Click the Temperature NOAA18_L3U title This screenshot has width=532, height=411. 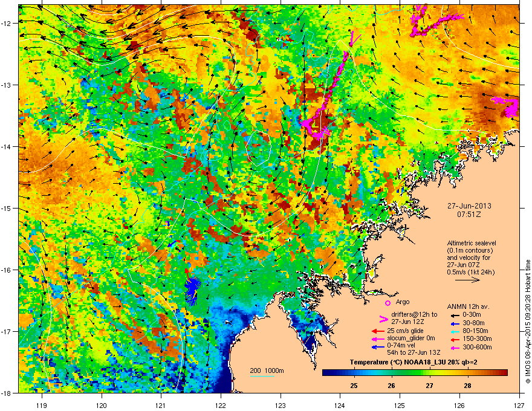pos(414,362)
